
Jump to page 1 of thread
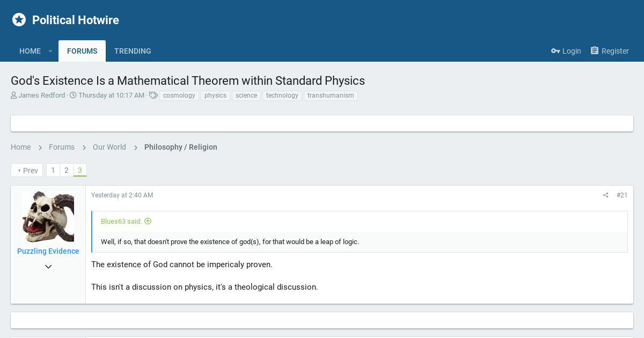[x=53, y=170]
